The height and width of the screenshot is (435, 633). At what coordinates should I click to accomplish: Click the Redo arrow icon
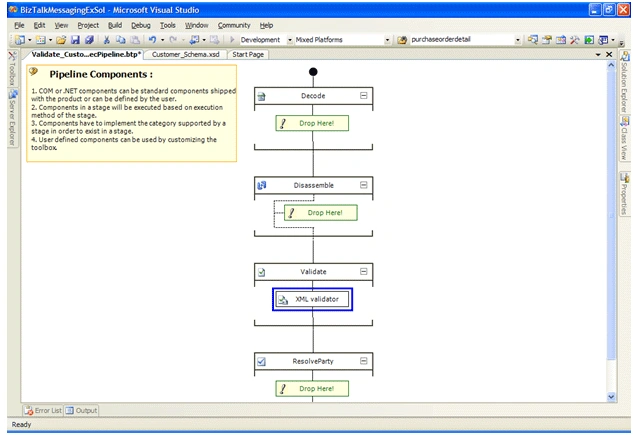pyautogui.click(x=173, y=40)
